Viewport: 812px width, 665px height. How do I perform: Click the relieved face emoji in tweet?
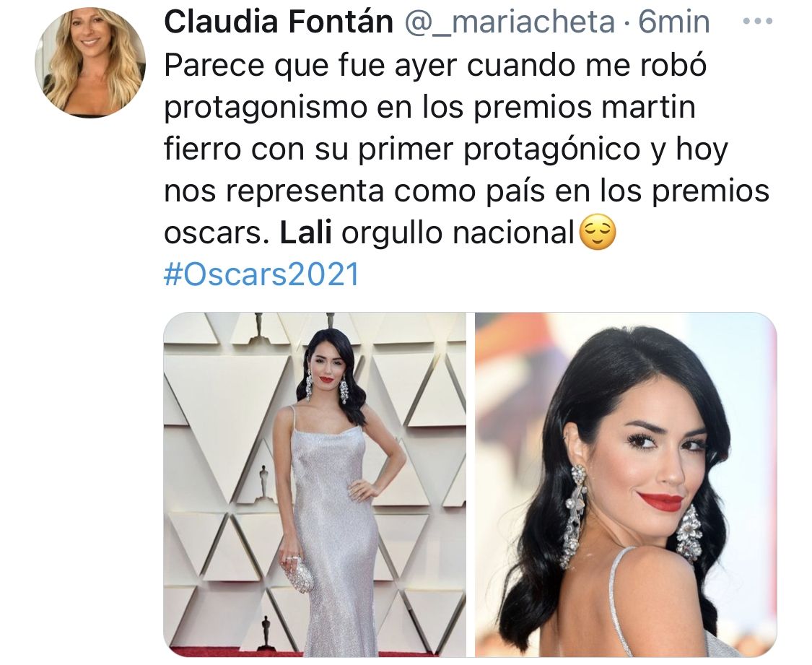pos(597,232)
